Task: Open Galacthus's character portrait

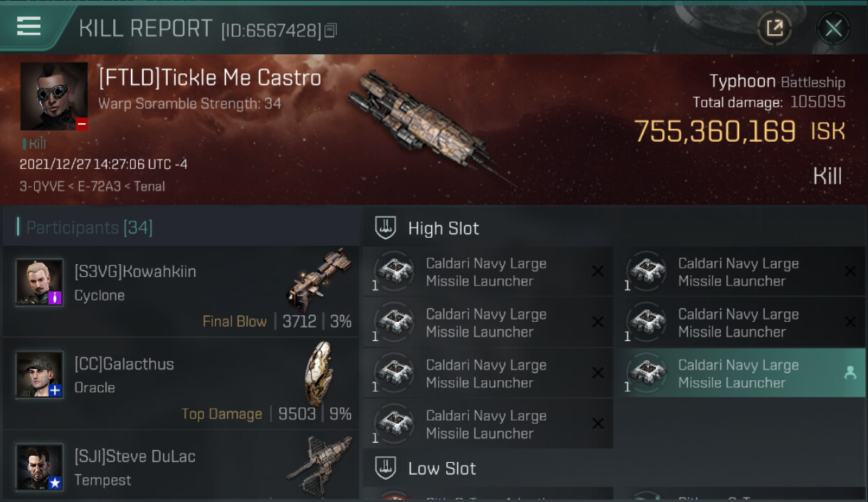Action: (x=39, y=374)
